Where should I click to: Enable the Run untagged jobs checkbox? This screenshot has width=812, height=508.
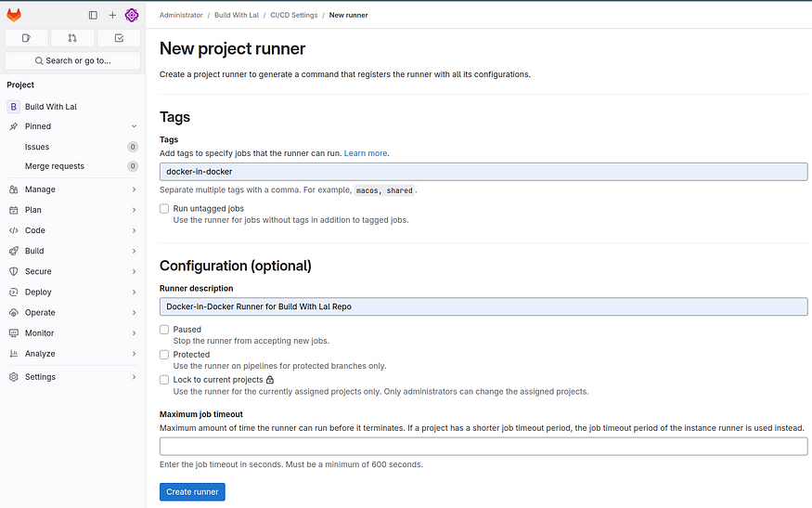click(x=164, y=208)
